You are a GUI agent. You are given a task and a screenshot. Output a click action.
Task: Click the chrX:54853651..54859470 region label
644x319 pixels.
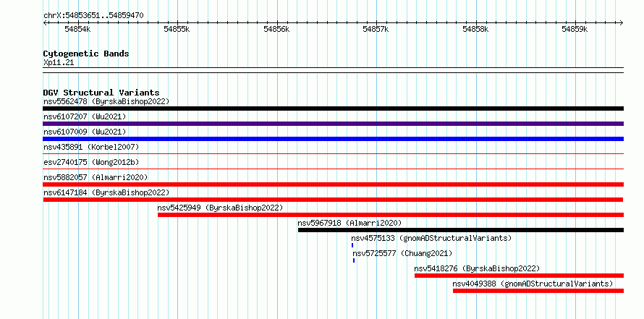point(93,16)
